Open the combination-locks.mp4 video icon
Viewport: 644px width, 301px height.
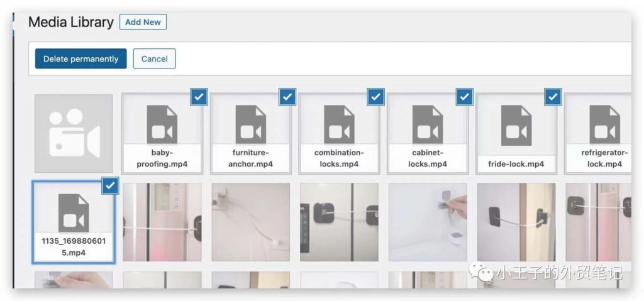339,124
